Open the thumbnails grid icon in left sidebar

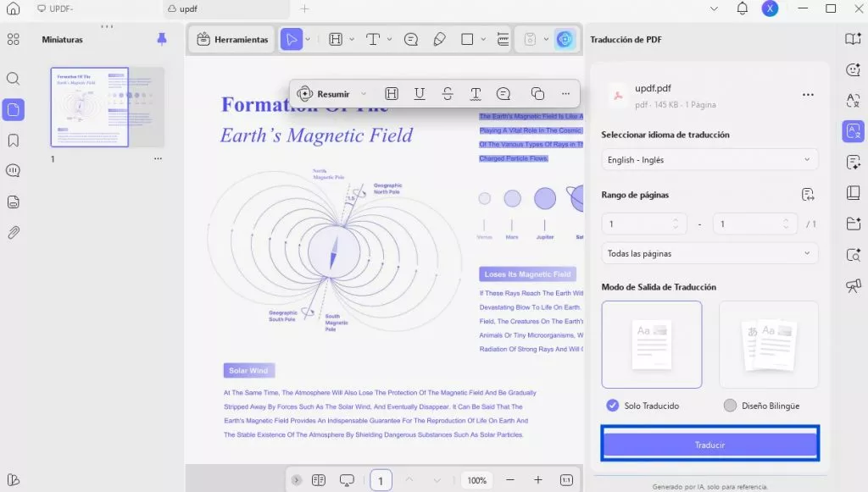click(x=14, y=39)
